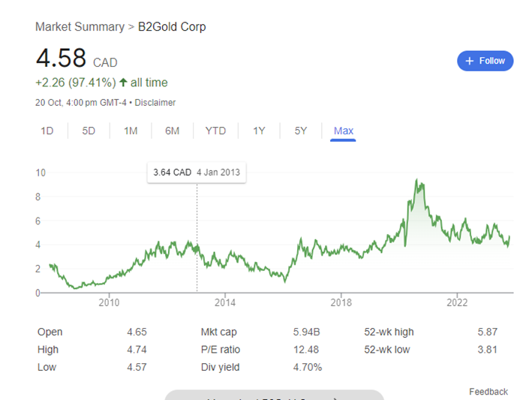This screenshot has width=532, height=400.
Task: Open the Disclaimer link
Action: pyautogui.click(x=155, y=103)
